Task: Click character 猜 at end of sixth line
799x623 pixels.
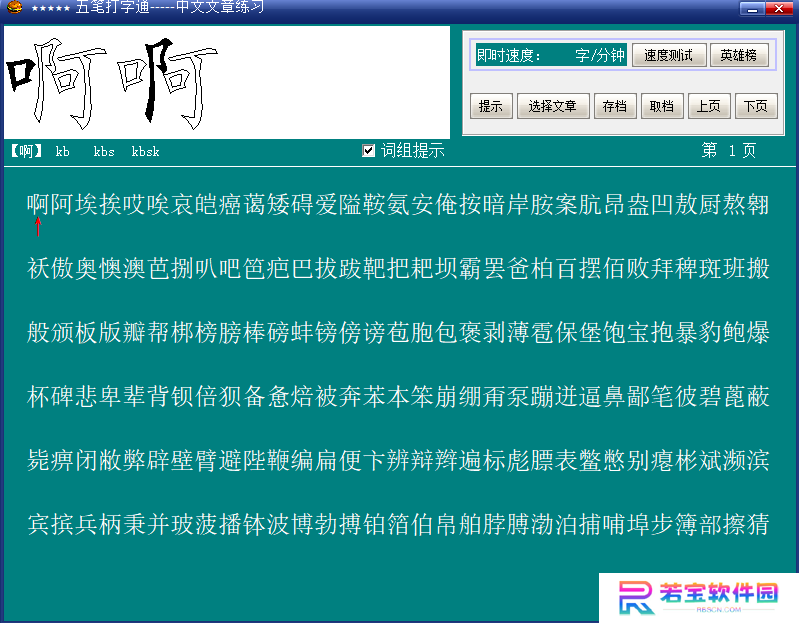Action: (x=758, y=524)
